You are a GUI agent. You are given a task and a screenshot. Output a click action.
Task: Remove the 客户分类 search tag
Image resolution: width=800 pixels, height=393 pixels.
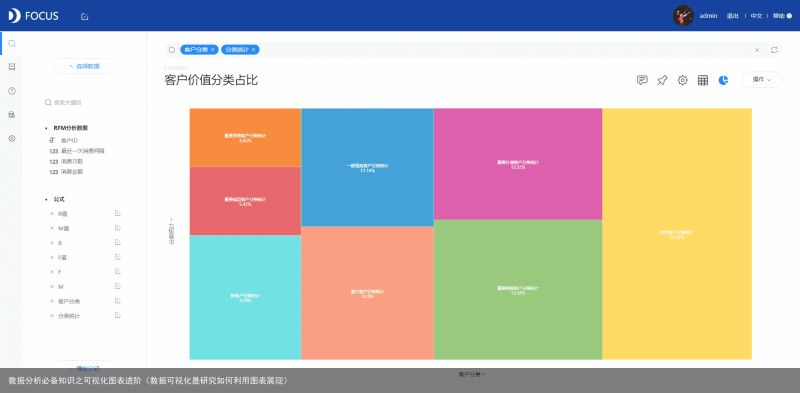[x=212, y=50]
